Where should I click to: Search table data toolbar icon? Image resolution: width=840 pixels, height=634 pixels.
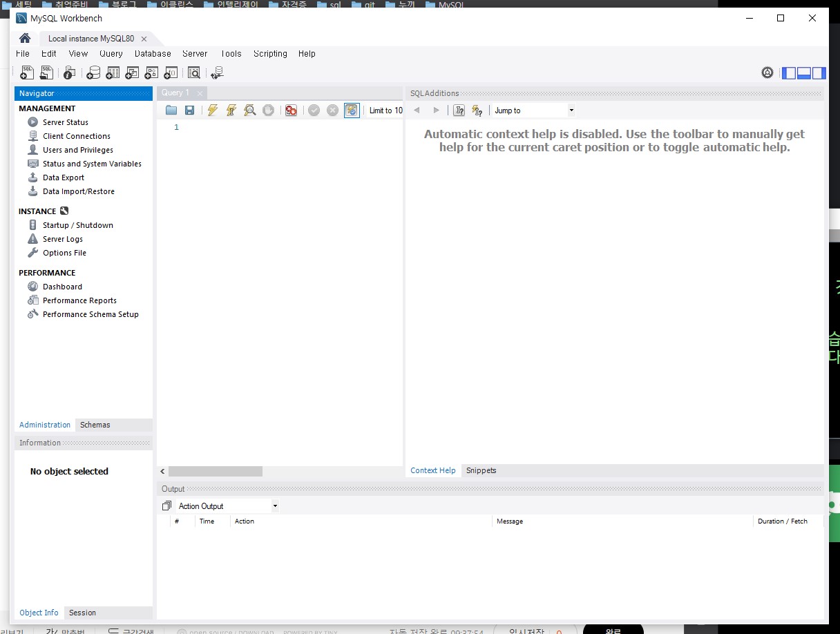tap(194, 73)
